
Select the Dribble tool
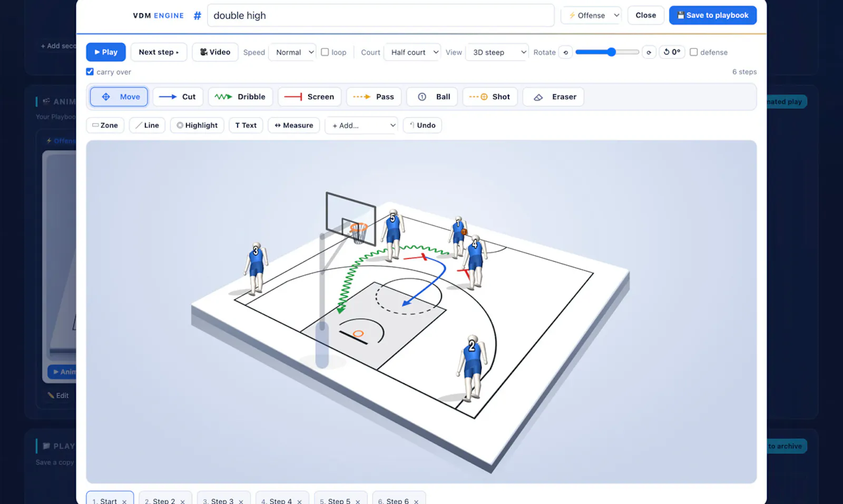pyautogui.click(x=240, y=97)
